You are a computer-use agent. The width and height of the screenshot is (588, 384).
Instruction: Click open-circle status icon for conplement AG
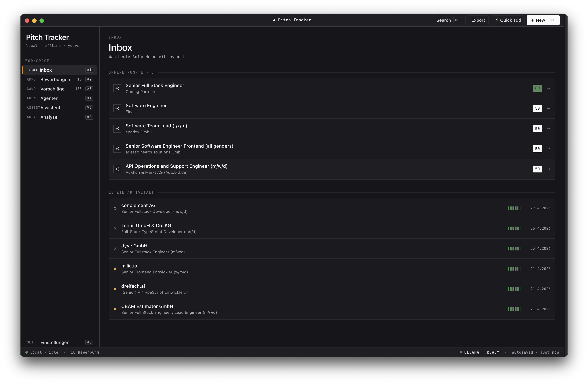point(115,208)
